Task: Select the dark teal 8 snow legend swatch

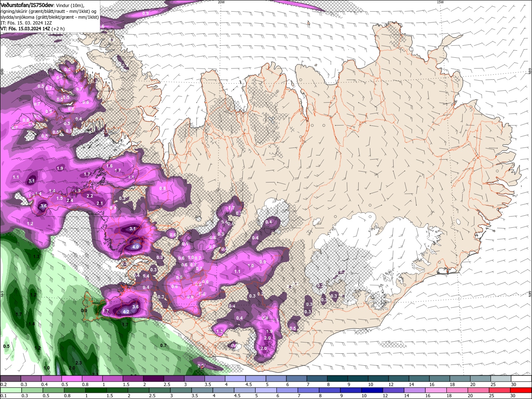Action: pyautogui.click(x=337, y=379)
